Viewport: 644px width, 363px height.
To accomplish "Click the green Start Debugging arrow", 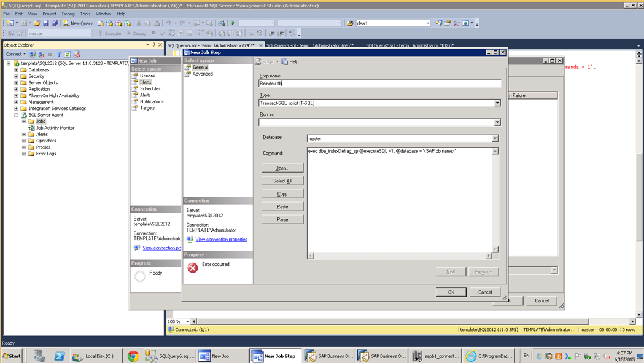I will tap(233, 23).
